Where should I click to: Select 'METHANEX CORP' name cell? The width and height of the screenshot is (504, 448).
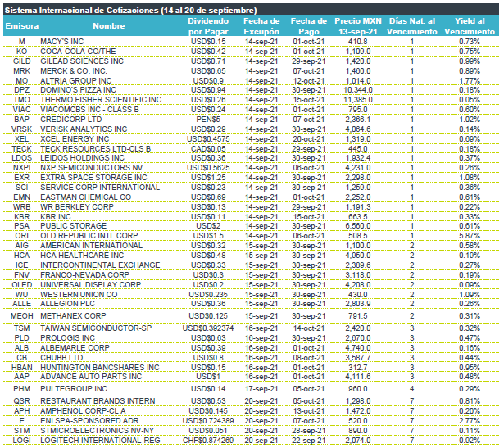(73, 315)
